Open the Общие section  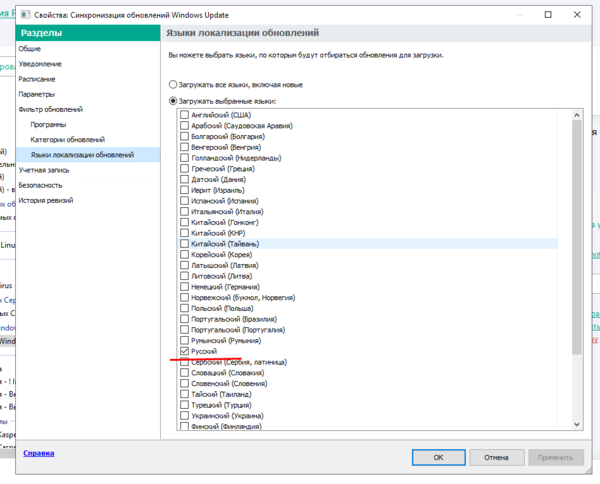pos(88,49)
